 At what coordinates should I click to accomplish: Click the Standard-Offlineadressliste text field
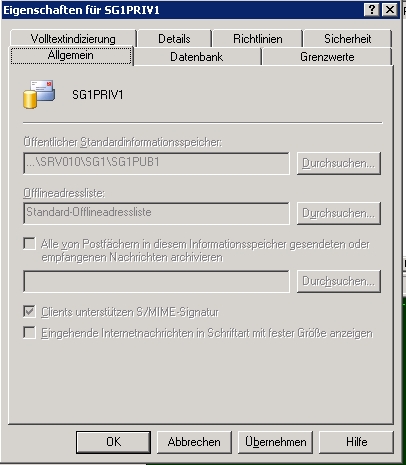tap(156, 213)
